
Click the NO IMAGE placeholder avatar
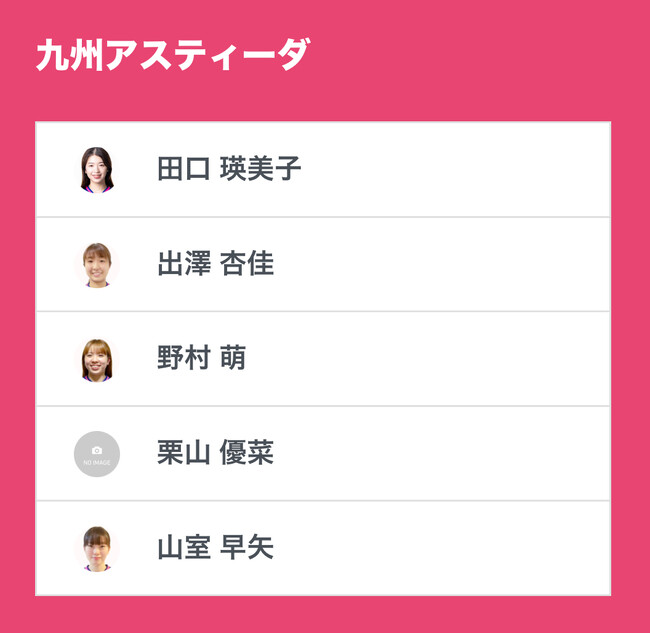[97, 454]
